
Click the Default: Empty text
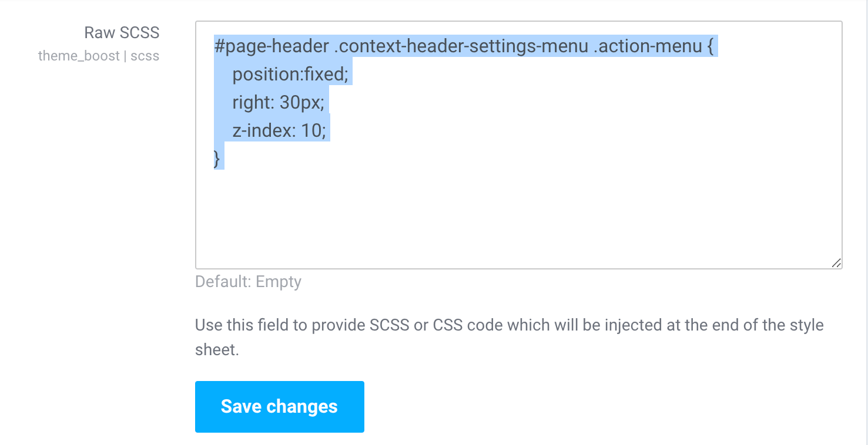click(x=248, y=282)
